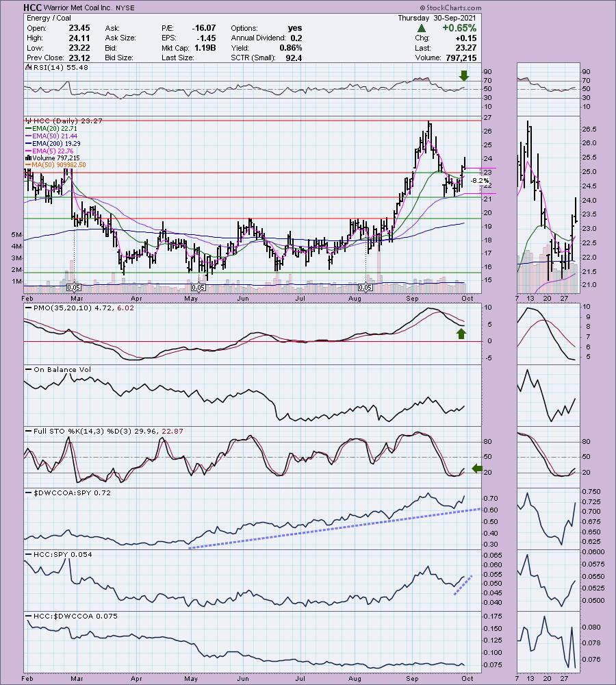Image resolution: width=616 pixels, height=685 pixels.
Task: Click the HCC:$DWCCOA 0.075 ratio label
Action: pyautogui.click(x=72, y=616)
